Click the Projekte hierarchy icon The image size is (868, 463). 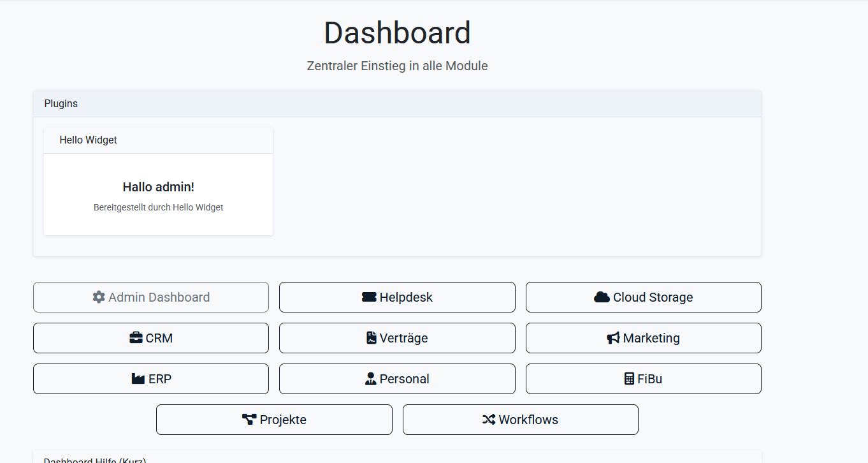[x=249, y=419]
